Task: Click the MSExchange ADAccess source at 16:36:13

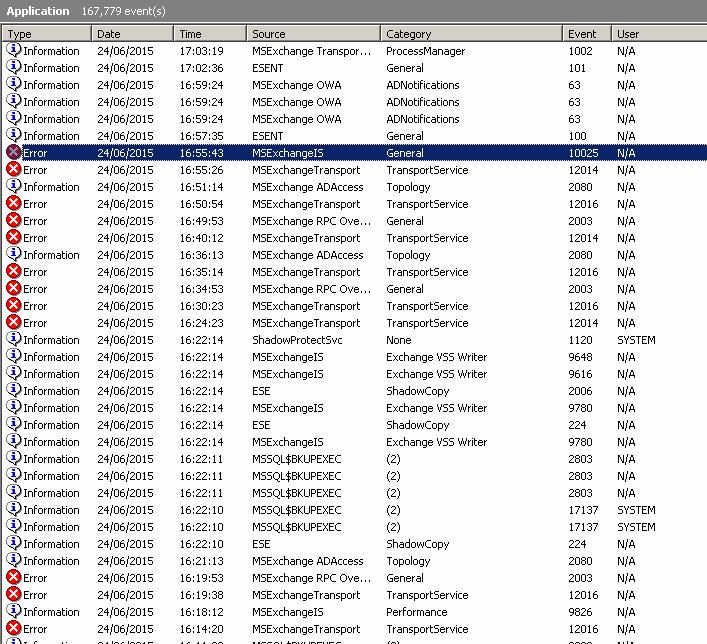Action: coord(308,255)
